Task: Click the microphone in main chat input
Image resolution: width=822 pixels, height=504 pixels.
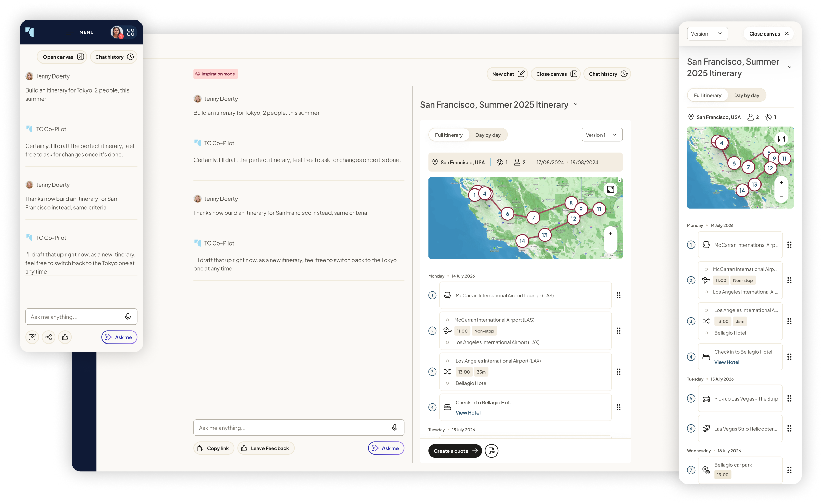Action: click(395, 428)
